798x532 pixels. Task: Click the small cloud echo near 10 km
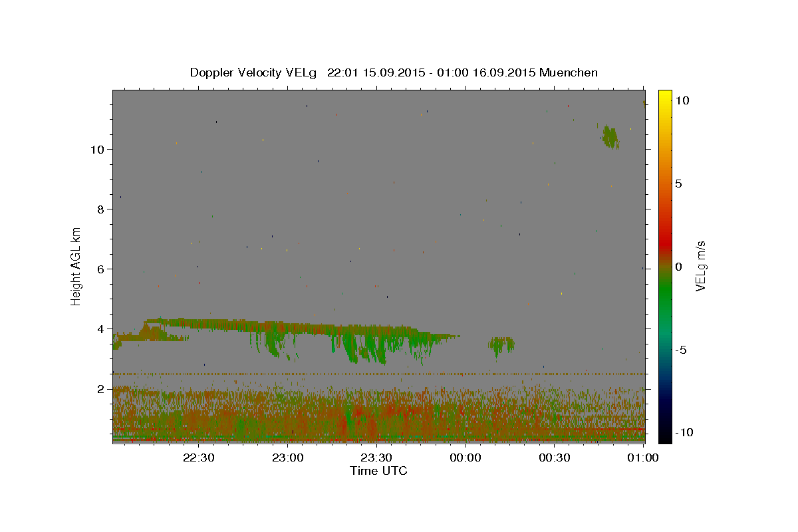coord(609,136)
